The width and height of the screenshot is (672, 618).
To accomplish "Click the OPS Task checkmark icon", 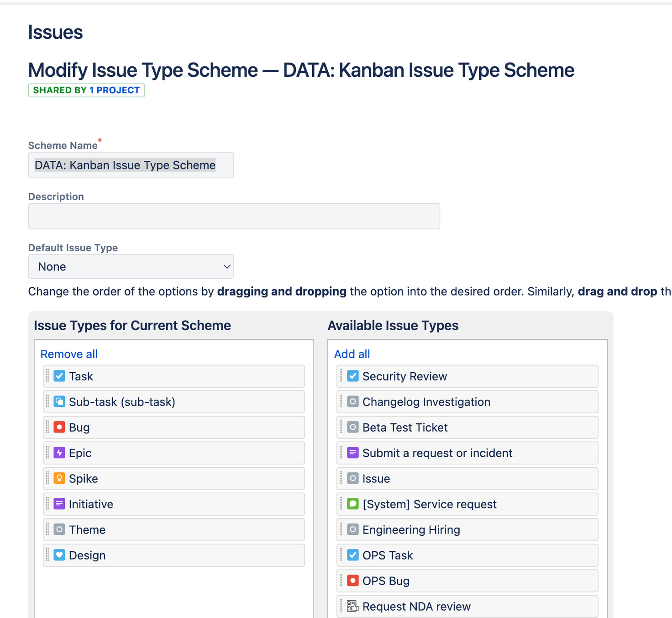I will pyautogui.click(x=352, y=555).
